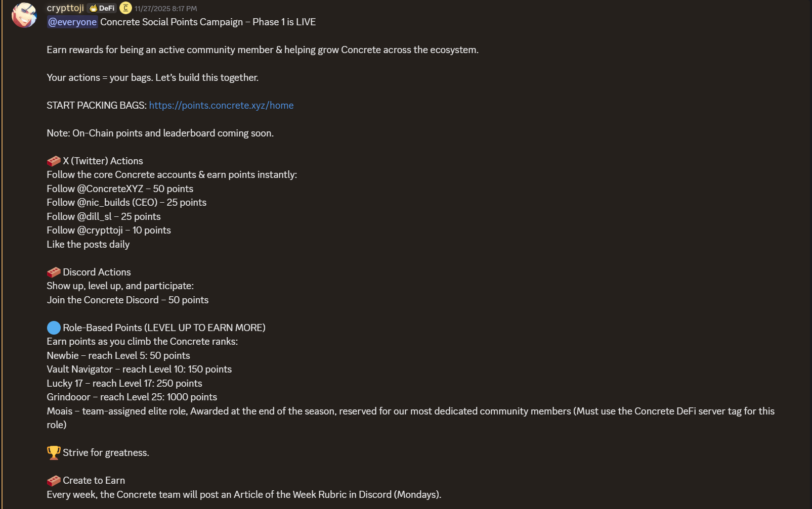Expand crypttoji's username for profile details
812x509 pixels.
[x=65, y=8]
